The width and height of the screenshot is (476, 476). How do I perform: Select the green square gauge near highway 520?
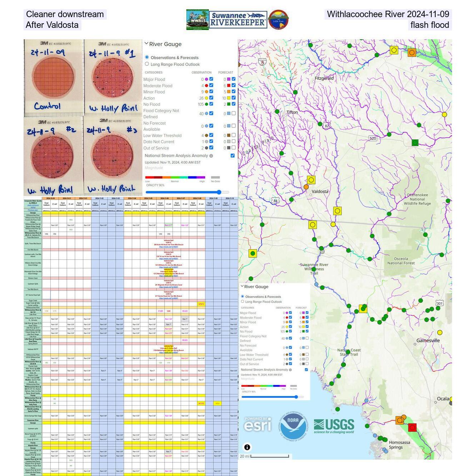pos(415,142)
